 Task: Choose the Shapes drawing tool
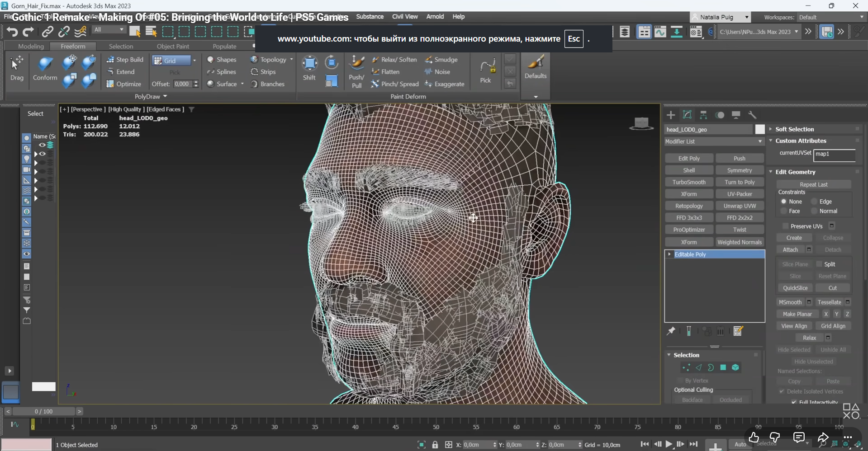pos(222,60)
